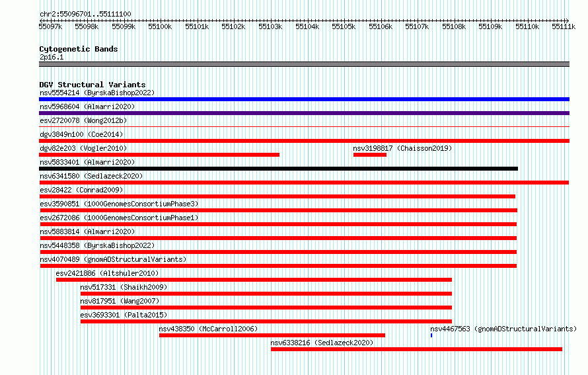
Task: Click the nsv5448358 red variant bar
Action: point(278,252)
